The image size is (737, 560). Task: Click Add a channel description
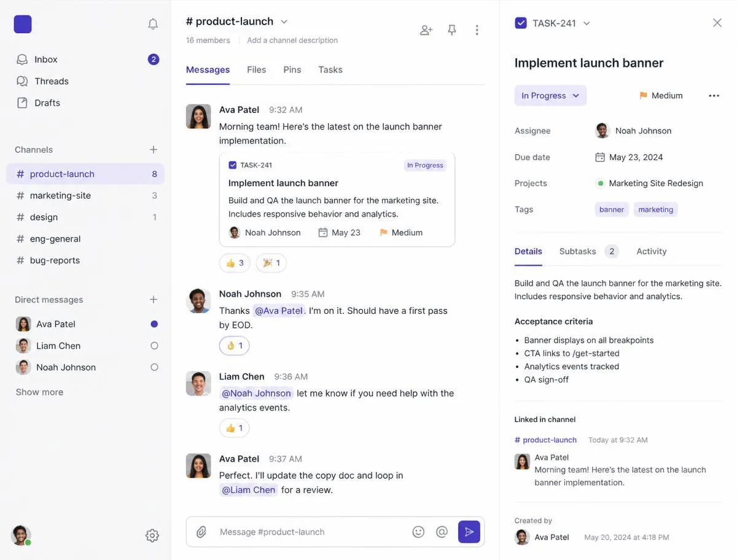coord(292,41)
